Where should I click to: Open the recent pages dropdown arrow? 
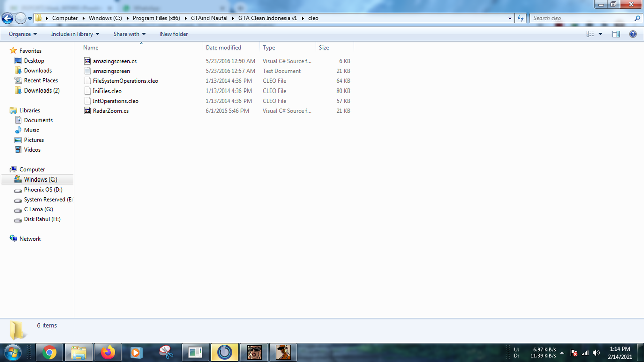point(30,18)
